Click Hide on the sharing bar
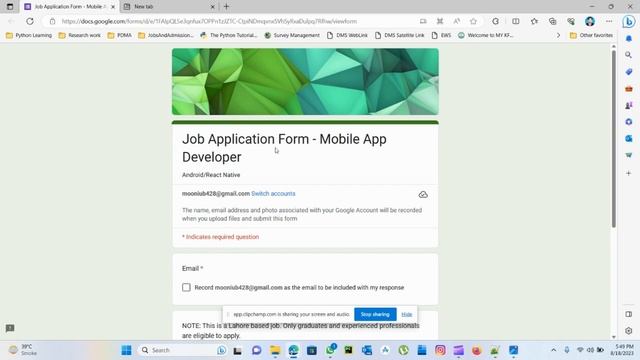This screenshot has height=360, width=640. [x=407, y=314]
